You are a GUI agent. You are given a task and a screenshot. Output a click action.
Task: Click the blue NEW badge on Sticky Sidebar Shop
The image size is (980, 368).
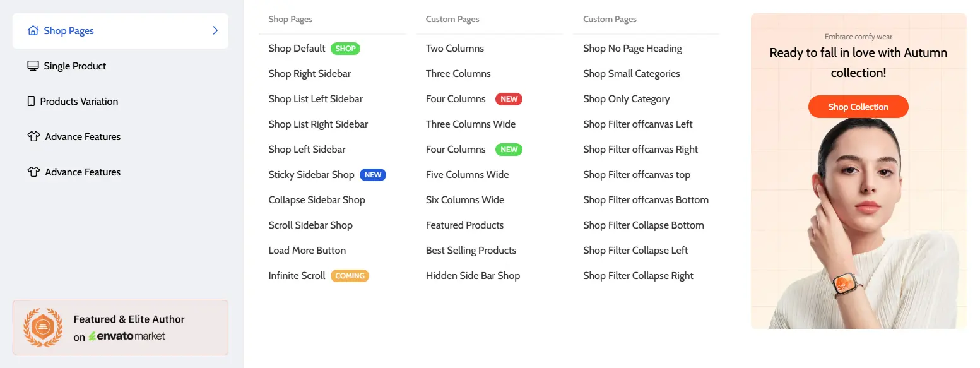coord(373,175)
